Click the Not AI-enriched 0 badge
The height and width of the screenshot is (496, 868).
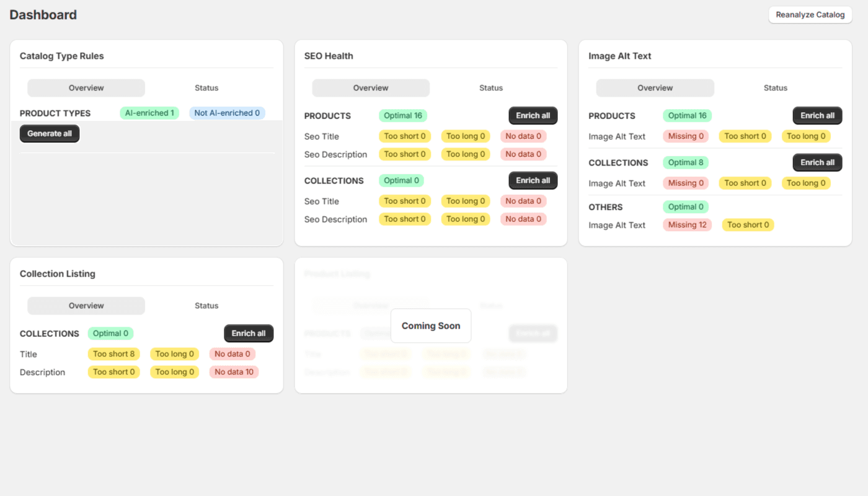click(x=227, y=113)
